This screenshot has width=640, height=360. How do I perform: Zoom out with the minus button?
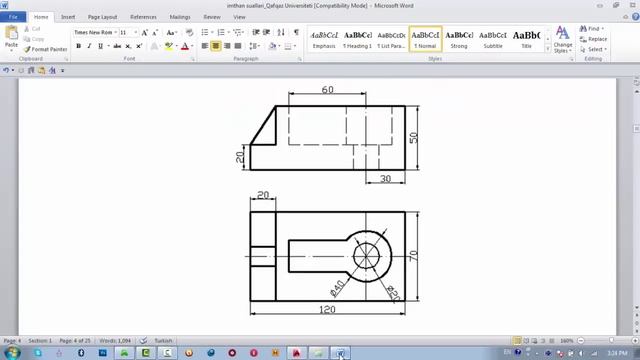pos(580,340)
